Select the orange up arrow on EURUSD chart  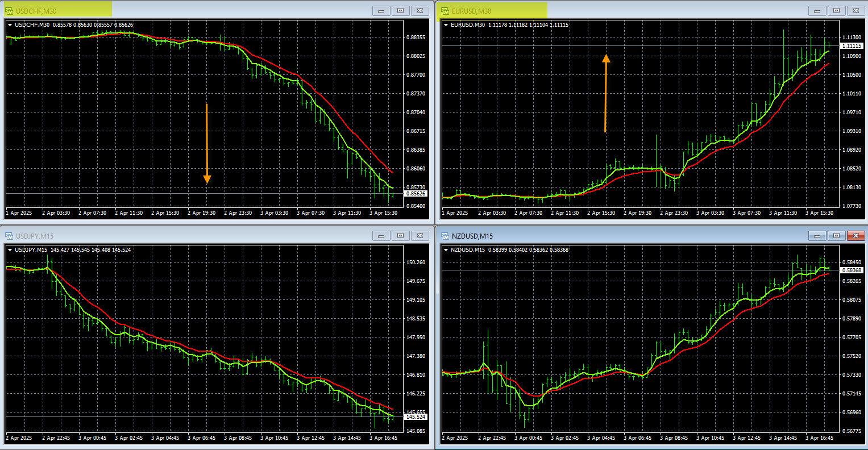tap(606, 93)
